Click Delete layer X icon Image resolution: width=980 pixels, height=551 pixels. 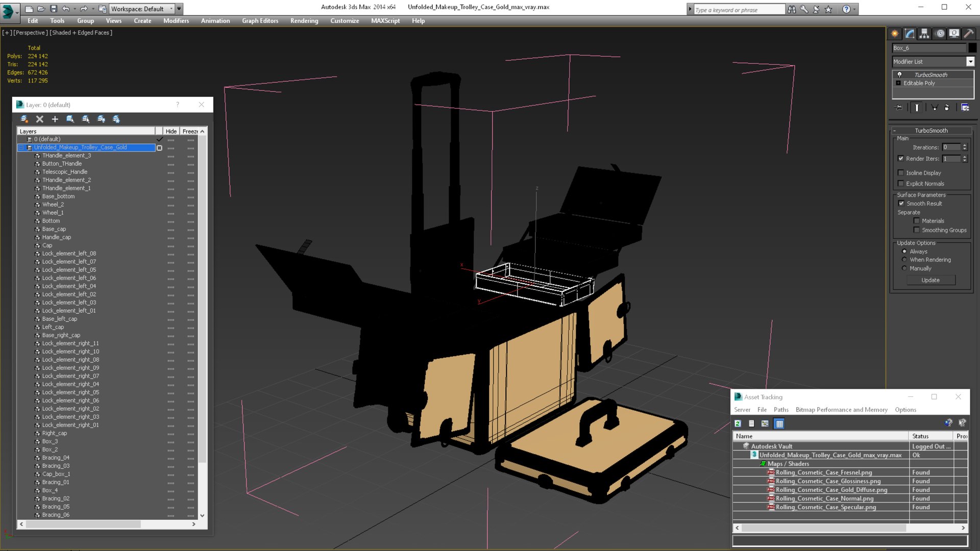pyautogui.click(x=40, y=119)
